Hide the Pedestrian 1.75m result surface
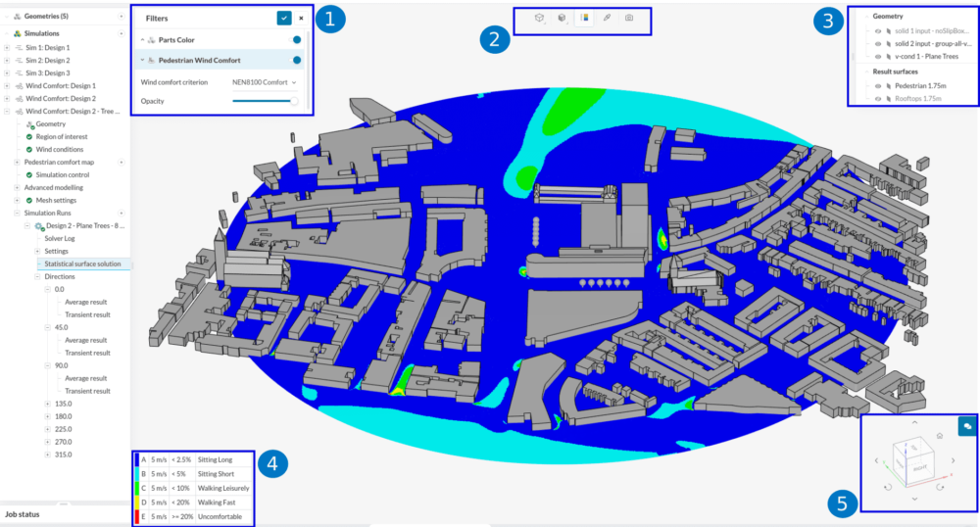The height and width of the screenshot is (527, 980). [878, 85]
